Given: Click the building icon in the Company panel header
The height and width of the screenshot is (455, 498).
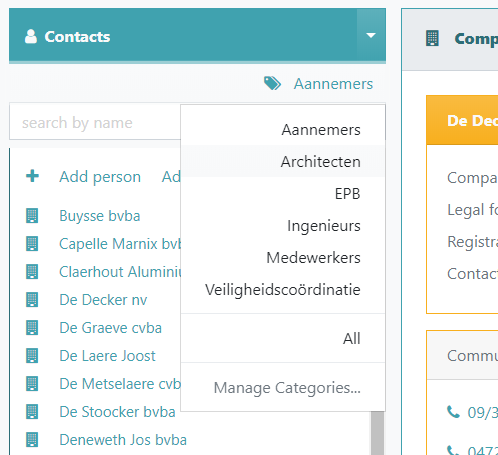Looking at the screenshot, I should click(432, 38).
